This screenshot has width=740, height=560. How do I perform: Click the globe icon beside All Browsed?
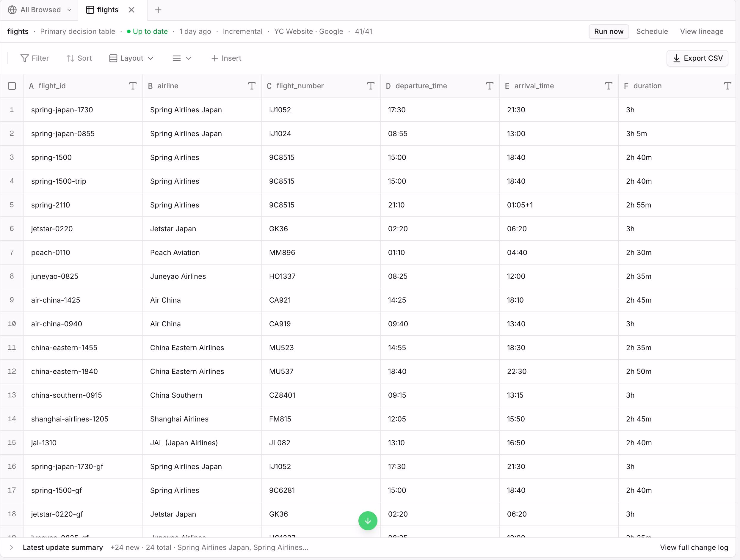pos(12,10)
